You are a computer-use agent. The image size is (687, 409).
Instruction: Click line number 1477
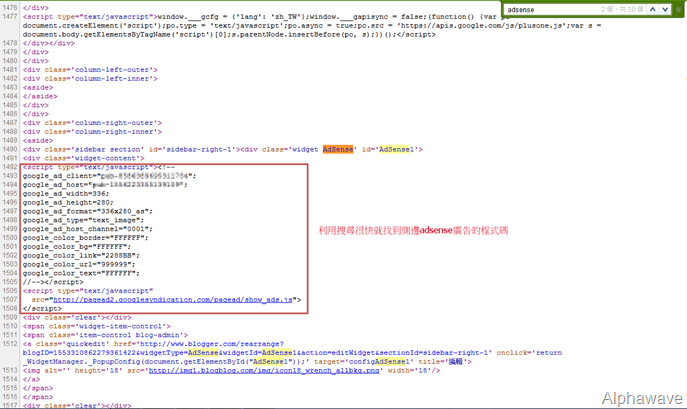click(x=10, y=17)
